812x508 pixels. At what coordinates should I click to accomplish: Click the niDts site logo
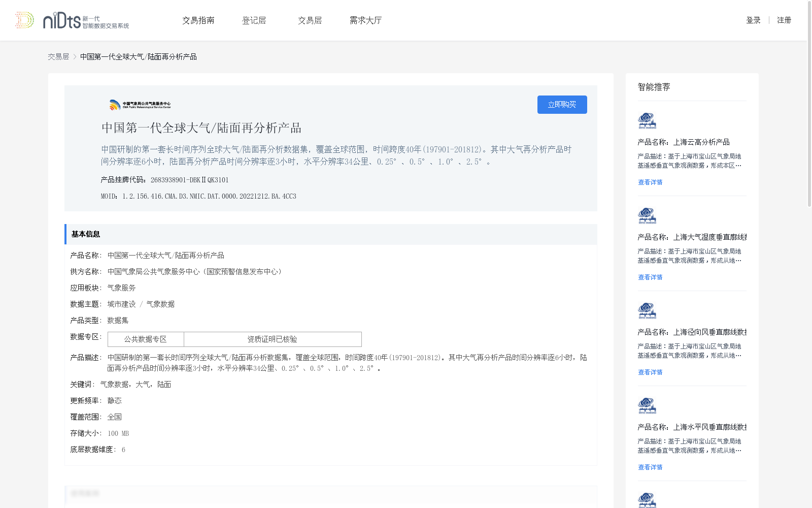point(72,20)
